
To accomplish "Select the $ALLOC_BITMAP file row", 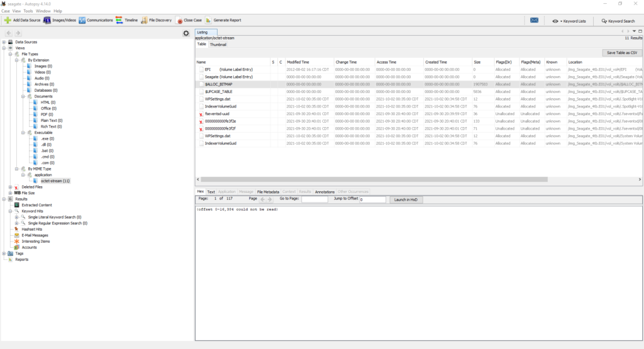I will click(219, 84).
